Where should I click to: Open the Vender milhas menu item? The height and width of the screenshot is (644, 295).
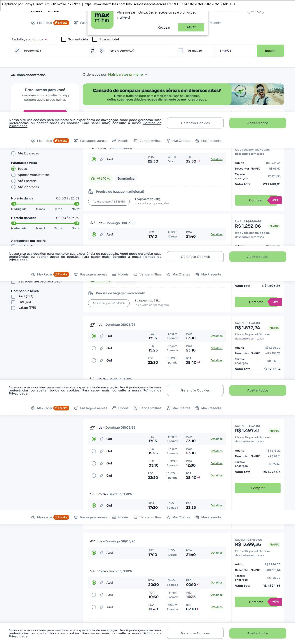pyautogui.click(x=148, y=141)
